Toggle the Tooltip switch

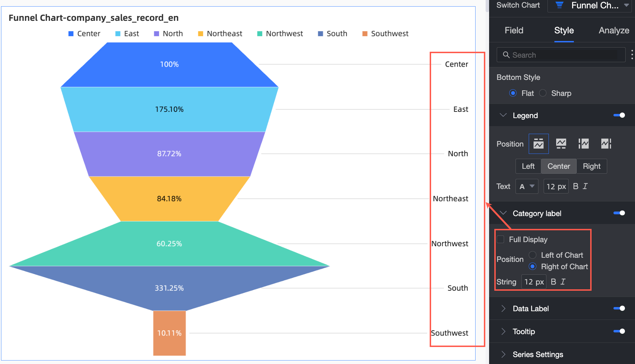(x=619, y=331)
